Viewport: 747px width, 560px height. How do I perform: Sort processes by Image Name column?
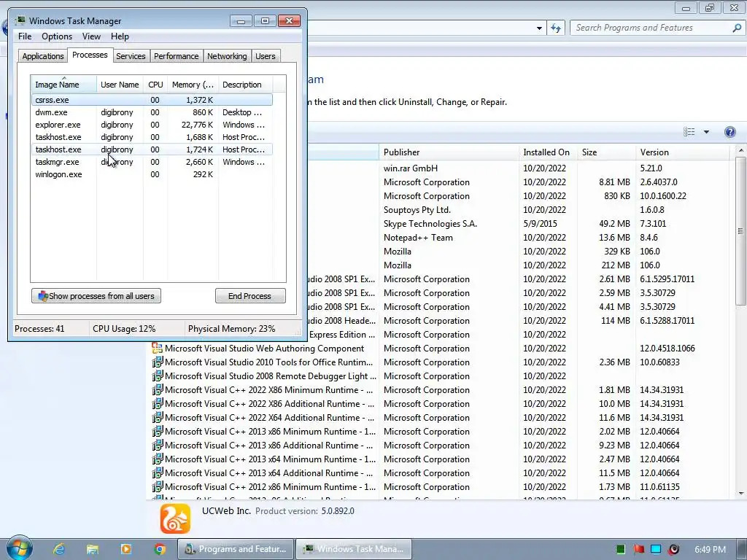point(64,85)
